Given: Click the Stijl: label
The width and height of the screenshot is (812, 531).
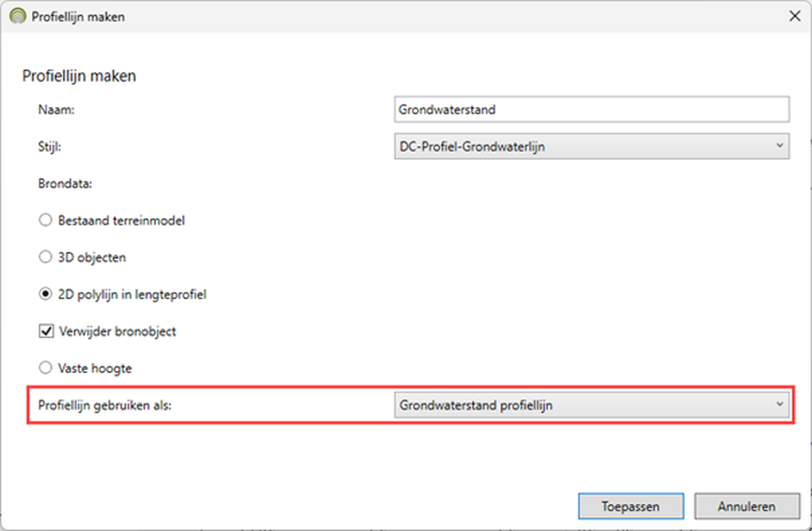Looking at the screenshot, I should pos(50,147).
